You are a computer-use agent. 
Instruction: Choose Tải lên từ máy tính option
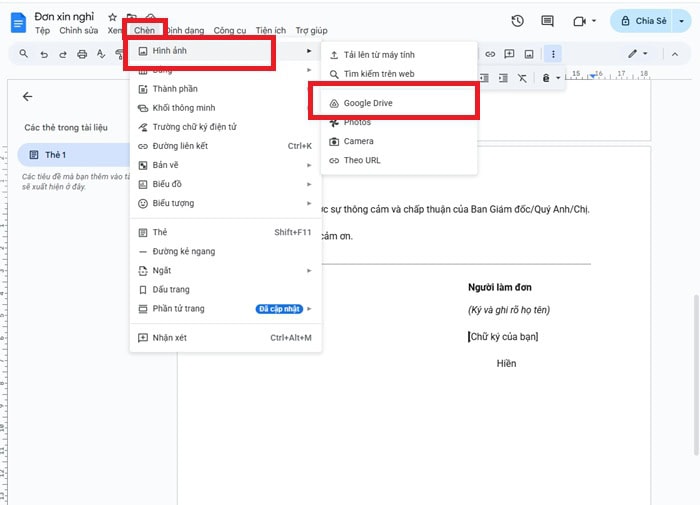pyautogui.click(x=378, y=53)
